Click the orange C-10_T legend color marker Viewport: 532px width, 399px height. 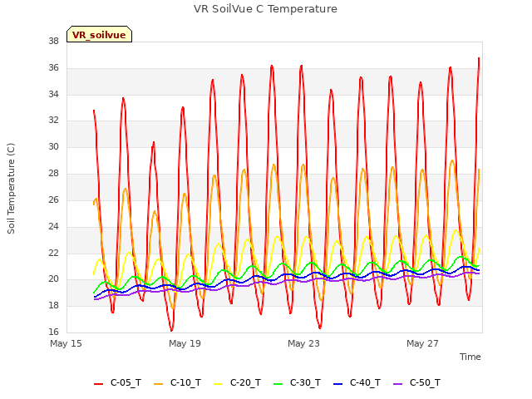point(159,384)
